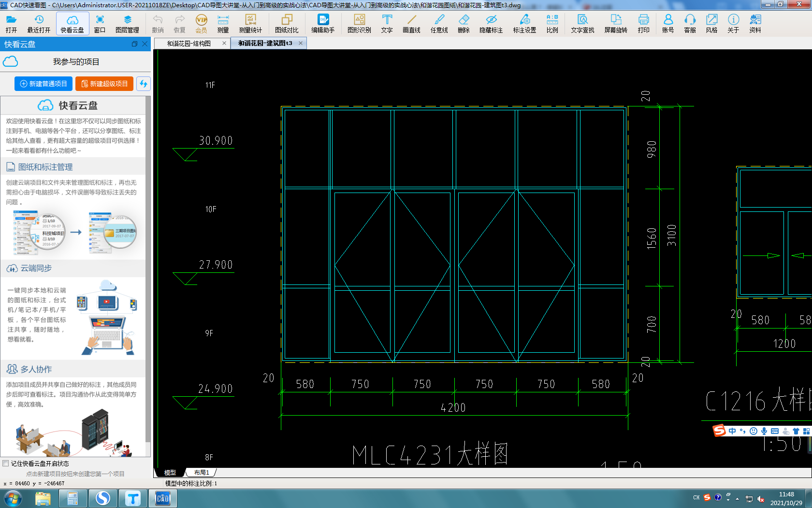
Task: Open 文字查找 text search
Action: point(582,23)
